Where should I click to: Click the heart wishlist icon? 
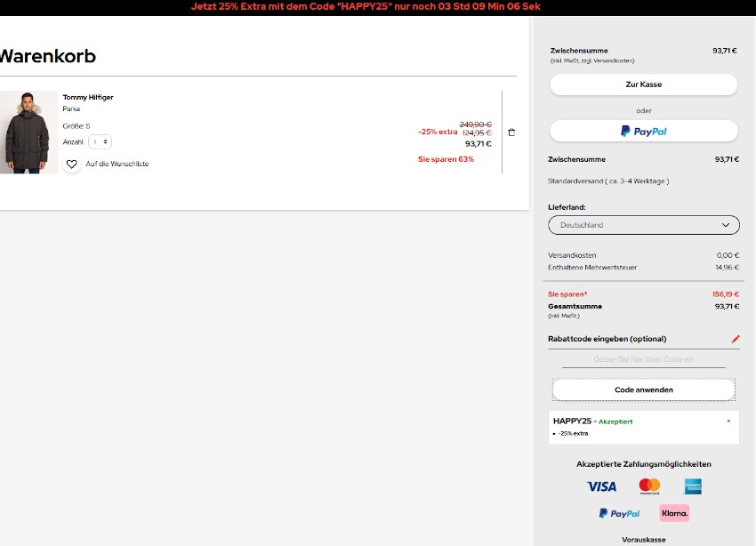72,164
